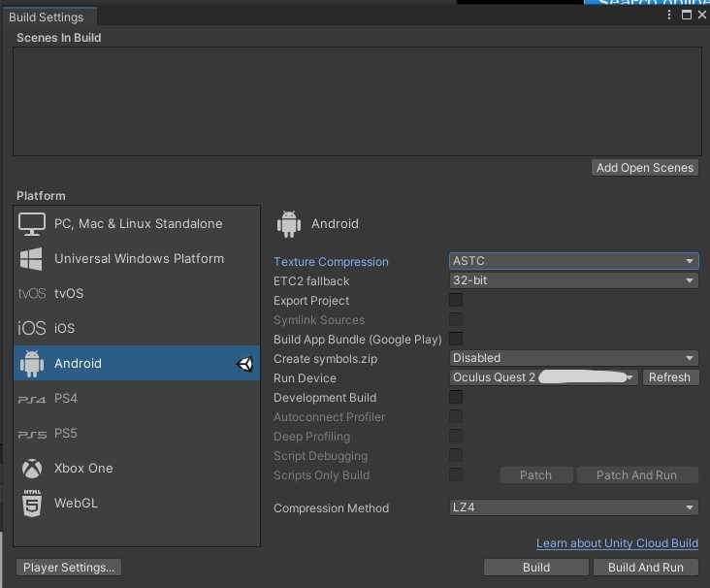The image size is (710, 588).
Task: Click the Xbox One logo icon
Action: tap(32, 469)
